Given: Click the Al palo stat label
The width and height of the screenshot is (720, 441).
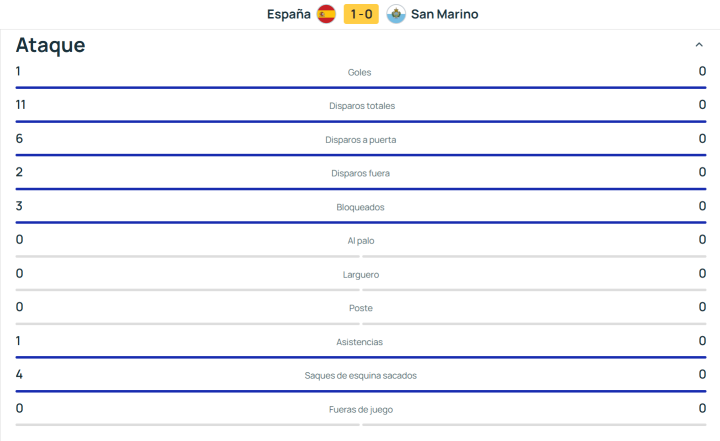Looking at the screenshot, I should pyautogui.click(x=360, y=241).
